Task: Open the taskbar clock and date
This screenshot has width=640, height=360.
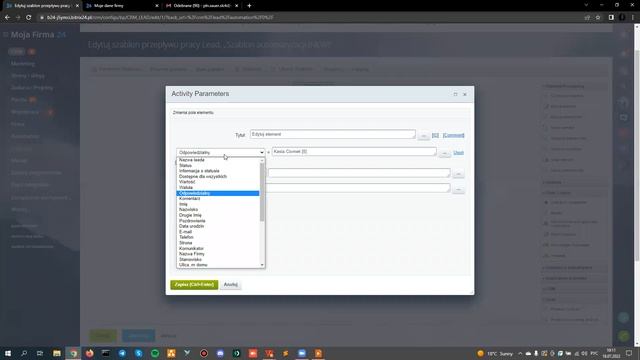Action: tap(611, 353)
